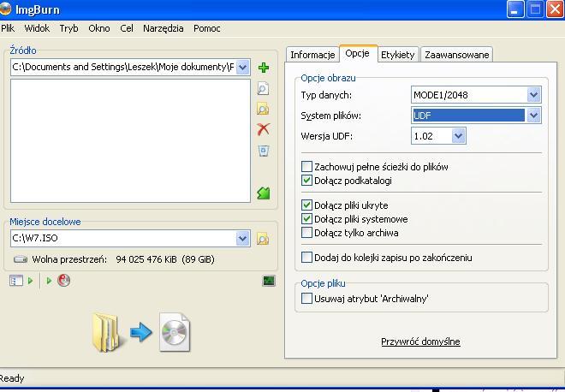Switch to the 'Zaawansowane' tab

click(456, 55)
